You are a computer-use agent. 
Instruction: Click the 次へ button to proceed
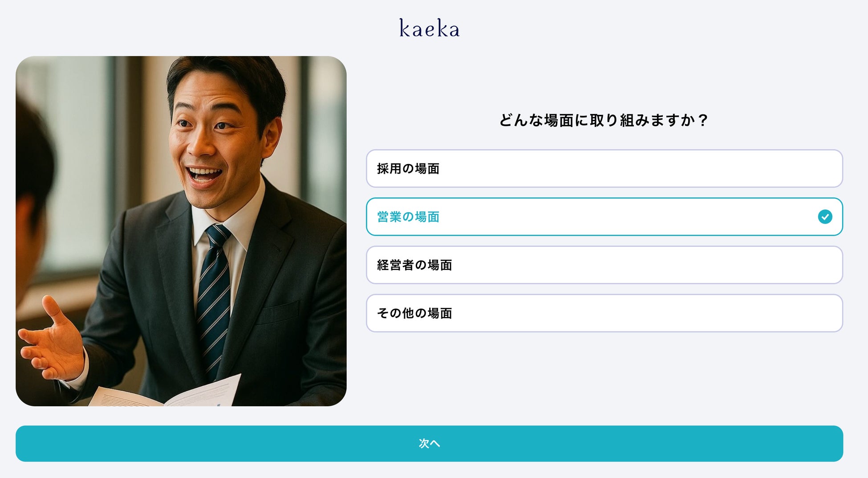[x=429, y=443]
